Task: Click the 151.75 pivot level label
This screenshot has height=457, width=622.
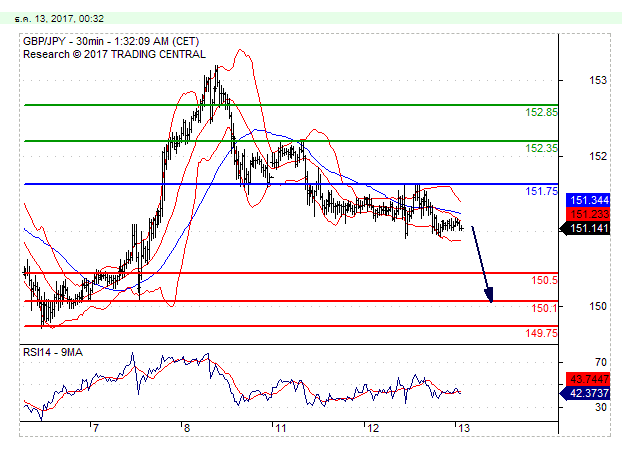Action: tap(541, 191)
